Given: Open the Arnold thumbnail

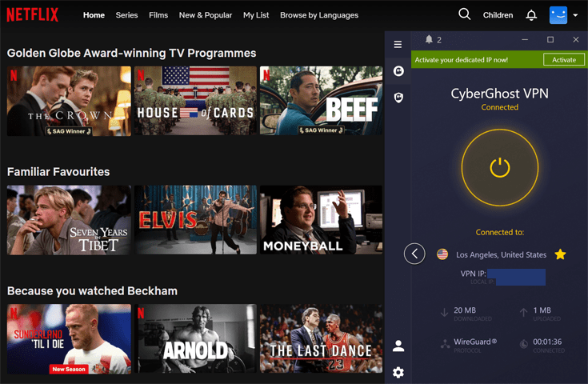Looking at the screenshot, I should (x=195, y=339).
